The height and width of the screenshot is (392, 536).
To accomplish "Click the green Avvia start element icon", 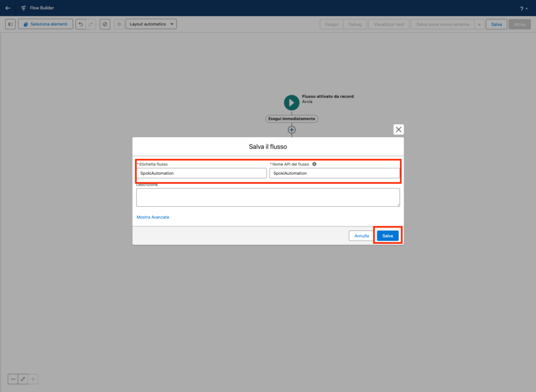I will point(292,103).
